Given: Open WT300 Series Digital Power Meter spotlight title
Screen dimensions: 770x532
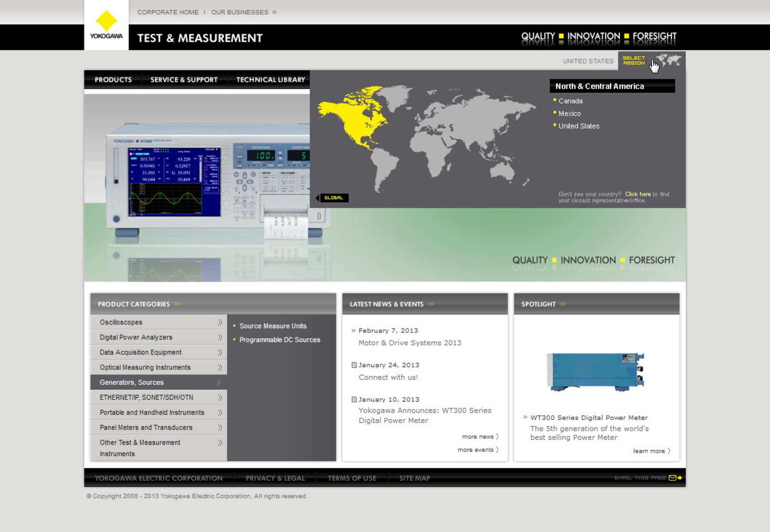Looking at the screenshot, I should pos(589,418).
